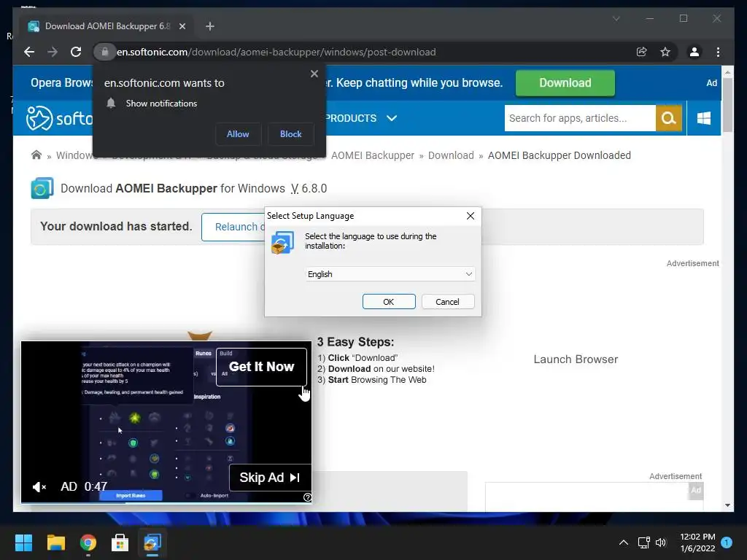Screen dimensions: 747x560
Task: Click the page vertical scrollbar thumb
Action: coord(727,105)
